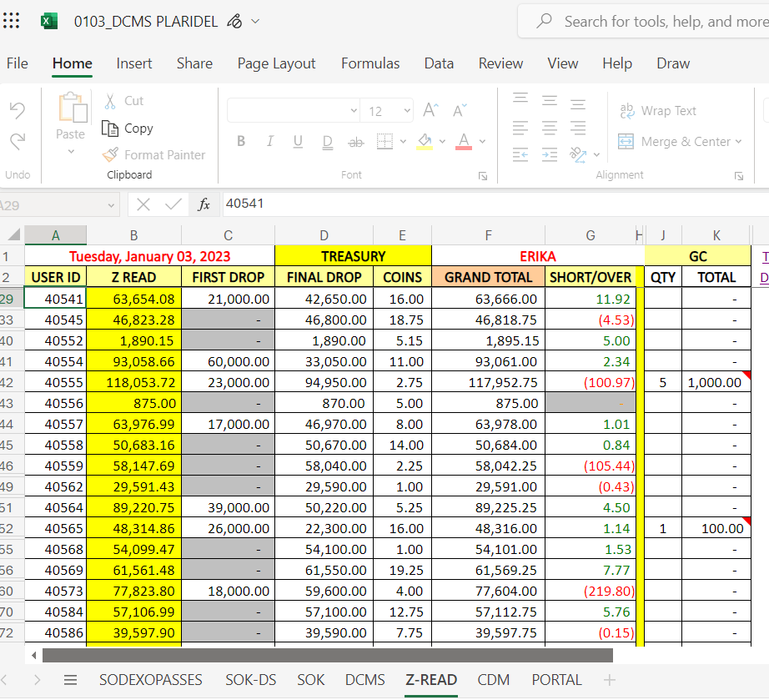Expand the font color dropdown arrow
The height and width of the screenshot is (700, 769).
[483, 142]
